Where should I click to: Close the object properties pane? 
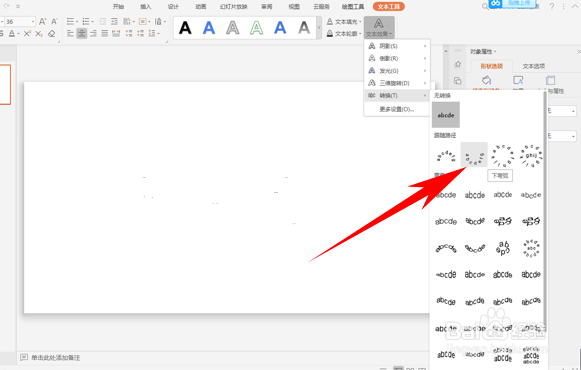[x=578, y=51]
